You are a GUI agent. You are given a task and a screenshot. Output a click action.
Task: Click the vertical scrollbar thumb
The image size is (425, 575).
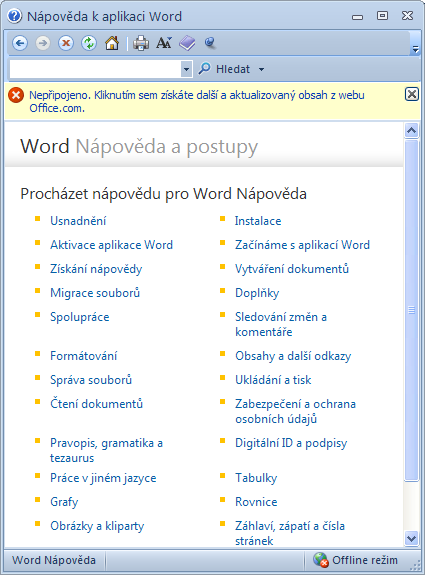[411, 310]
